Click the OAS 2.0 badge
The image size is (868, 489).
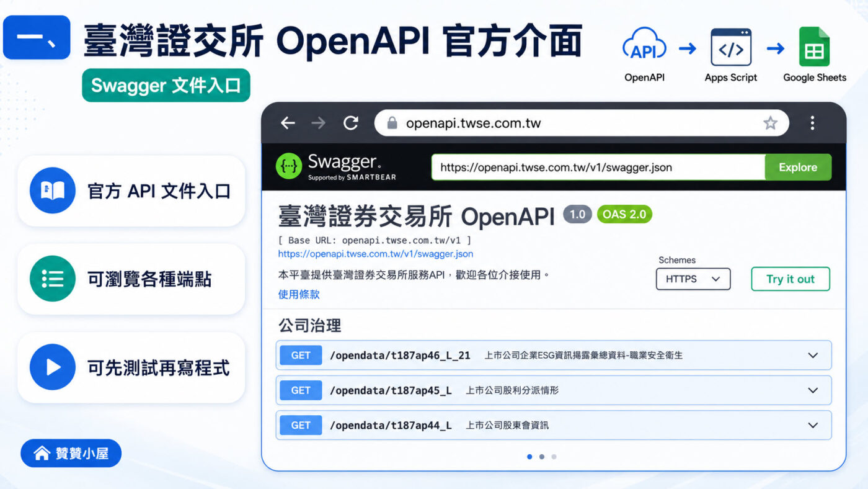624,215
